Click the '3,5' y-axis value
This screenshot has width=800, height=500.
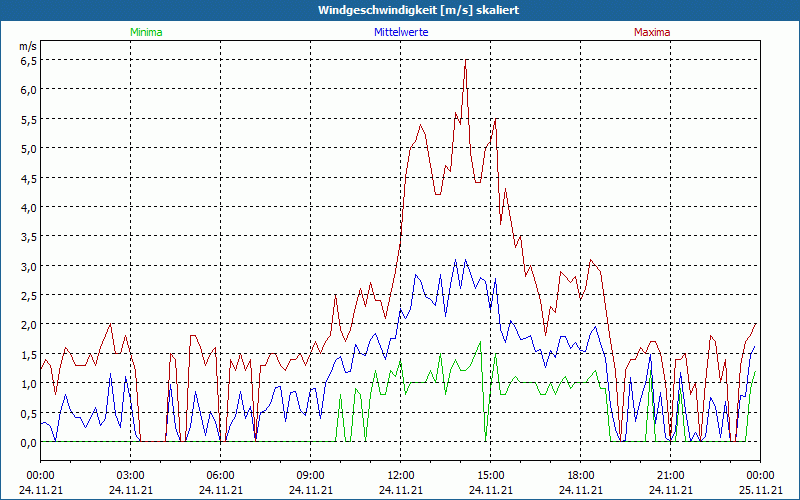point(29,238)
